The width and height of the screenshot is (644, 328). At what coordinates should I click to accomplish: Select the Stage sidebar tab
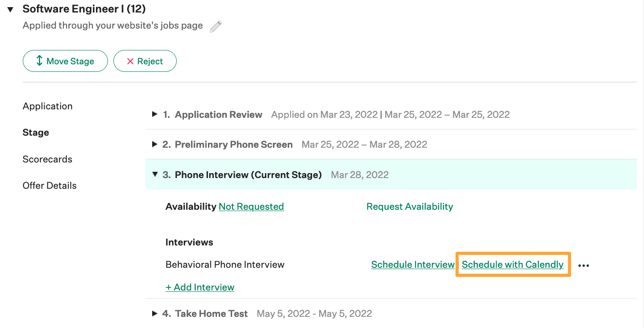coord(36,133)
